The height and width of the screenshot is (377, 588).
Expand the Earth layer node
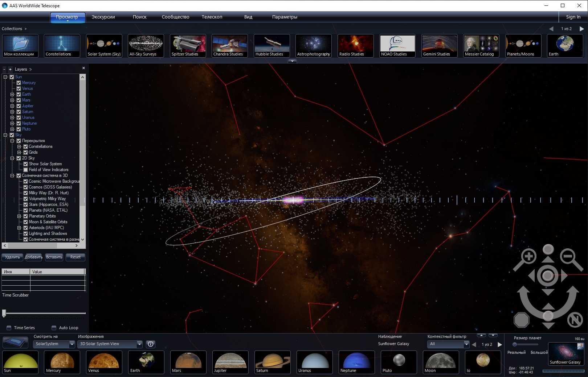pyautogui.click(x=12, y=94)
